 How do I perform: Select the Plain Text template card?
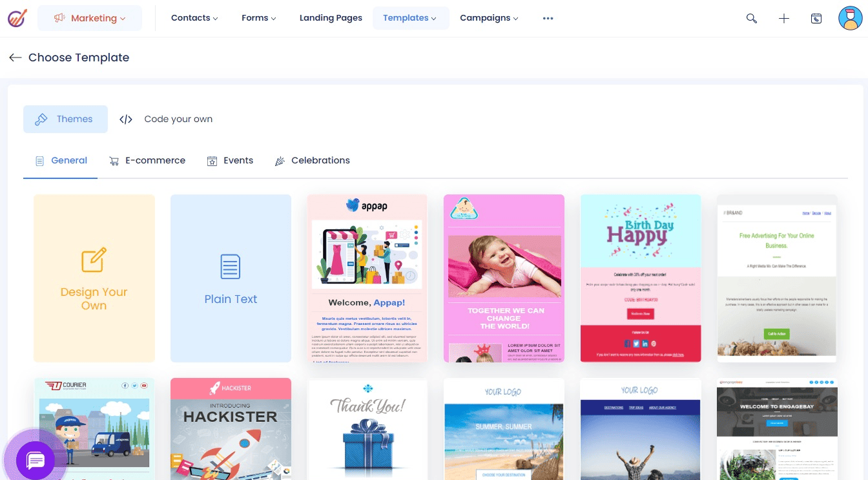[x=231, y=278]
